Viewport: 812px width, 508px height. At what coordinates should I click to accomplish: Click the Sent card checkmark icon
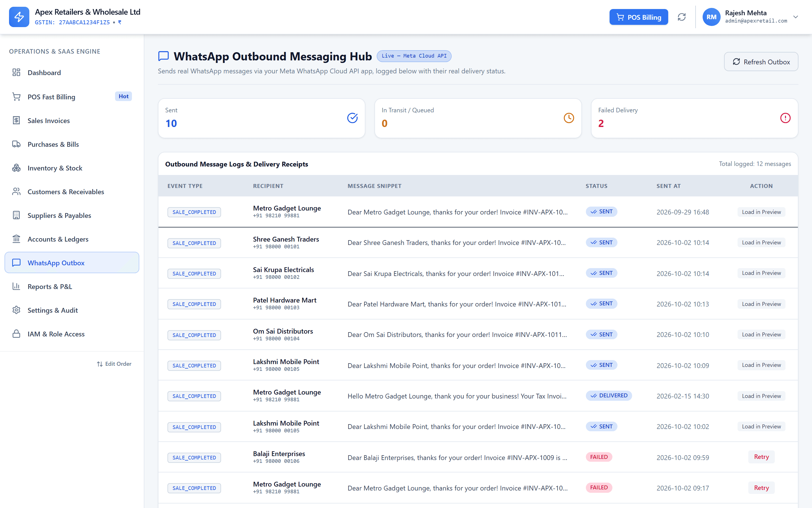coord(352,118)
